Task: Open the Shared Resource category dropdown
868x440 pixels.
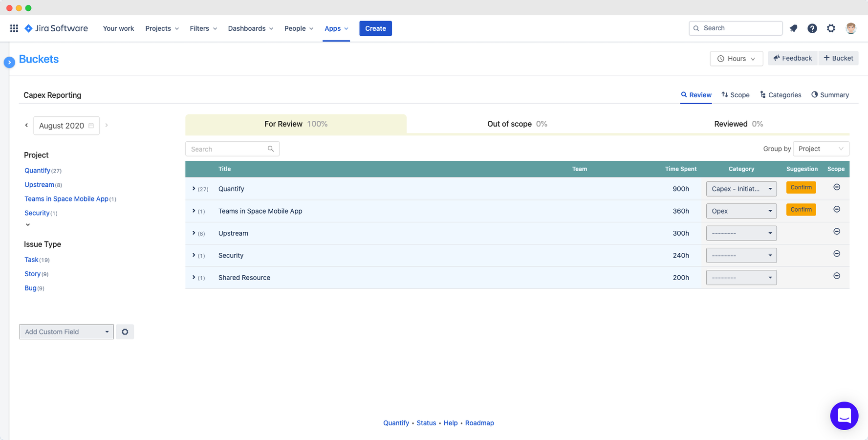Action: point(741,278)
